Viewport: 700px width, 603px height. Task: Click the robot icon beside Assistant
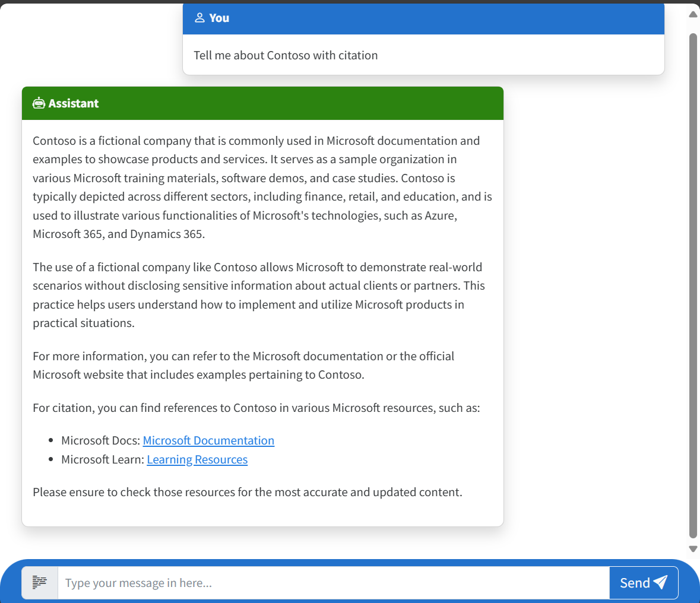39,103
